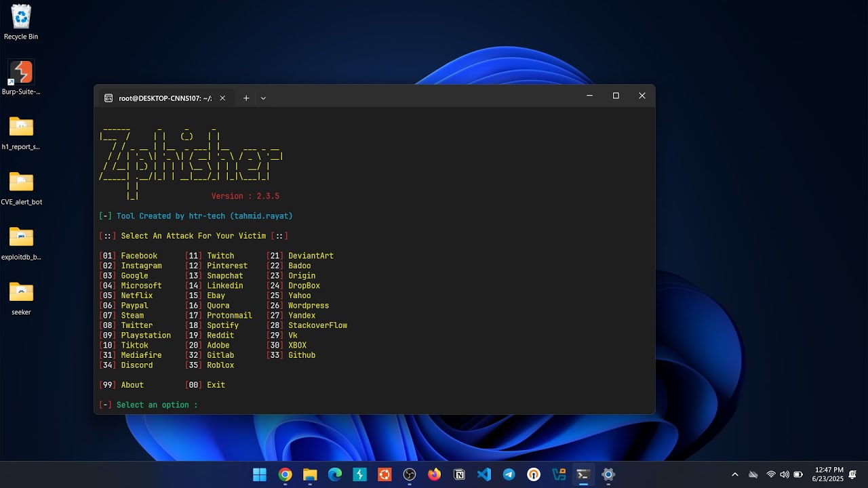
Task: Select the h1_report_s... folder on desktop
Action: coord(21,132)
